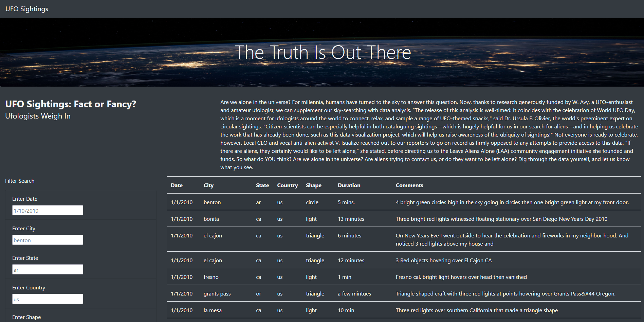
Task: Sort the table by the Date column
Action: coord(176,185)
